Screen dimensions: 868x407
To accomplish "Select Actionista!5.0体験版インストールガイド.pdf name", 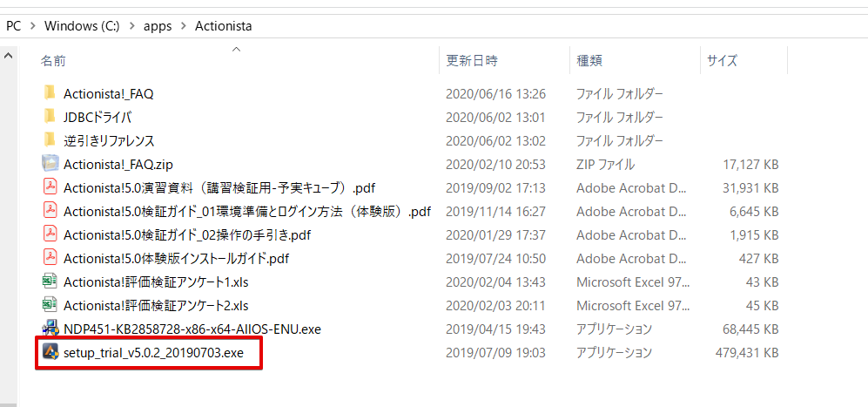I will 176,258.
